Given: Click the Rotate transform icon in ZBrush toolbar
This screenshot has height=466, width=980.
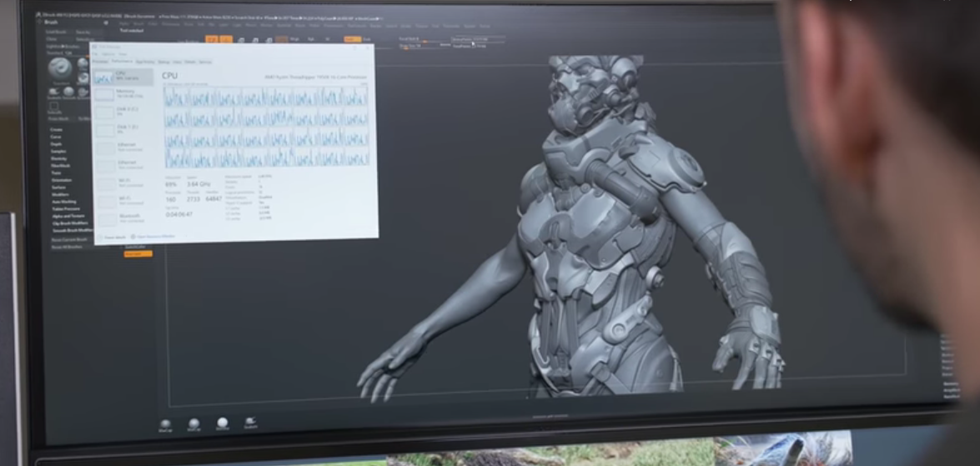Looking at the screenshot, I should (269, 40).
